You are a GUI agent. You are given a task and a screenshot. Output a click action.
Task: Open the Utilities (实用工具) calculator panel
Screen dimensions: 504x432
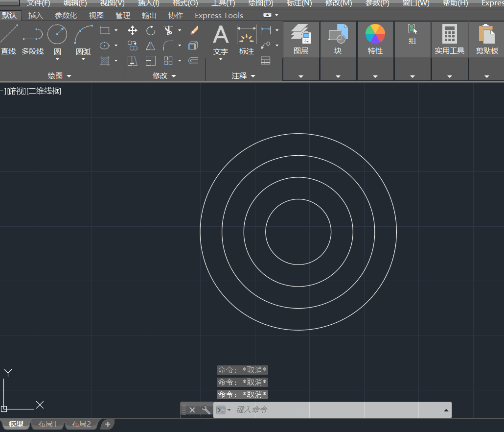[x=449, y=39]
